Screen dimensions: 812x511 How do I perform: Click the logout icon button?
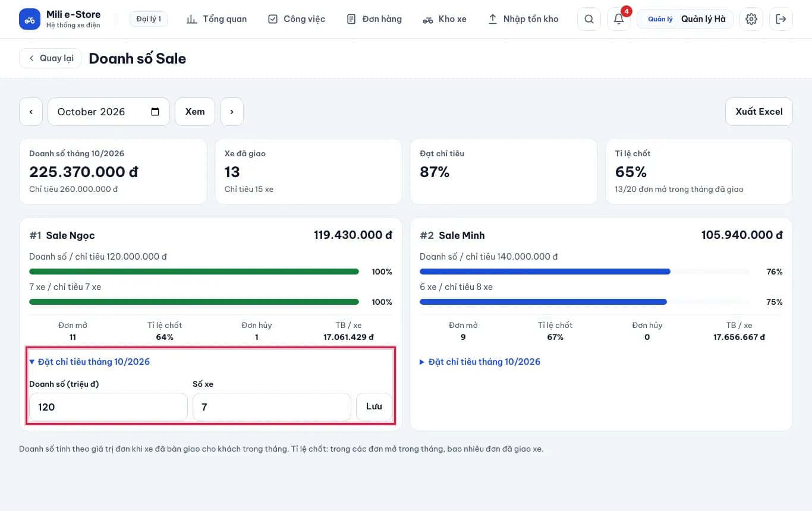(781, 19)
